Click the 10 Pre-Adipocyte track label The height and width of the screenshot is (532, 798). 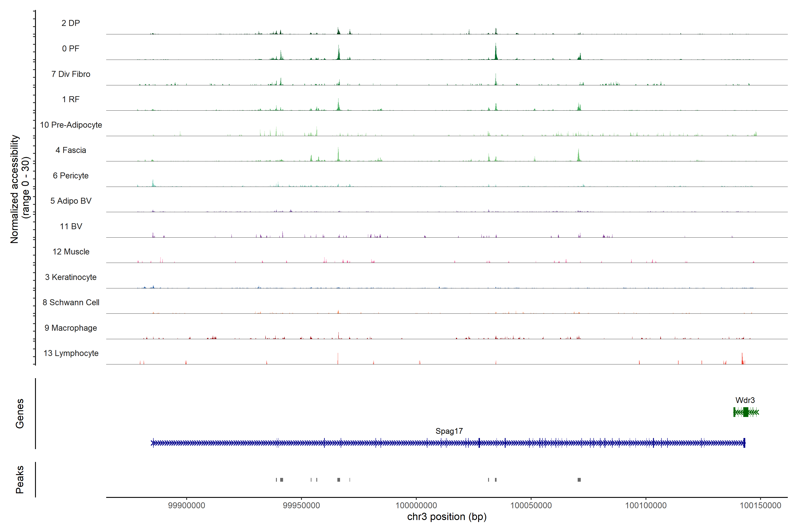pyautogui.click(x=71, y=125)
